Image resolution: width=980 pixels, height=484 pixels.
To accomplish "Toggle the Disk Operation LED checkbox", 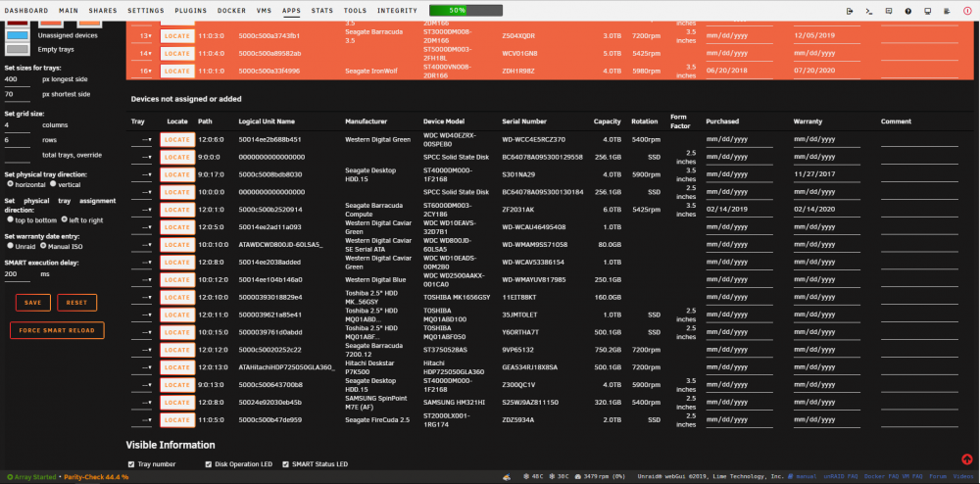I will 209,464.
